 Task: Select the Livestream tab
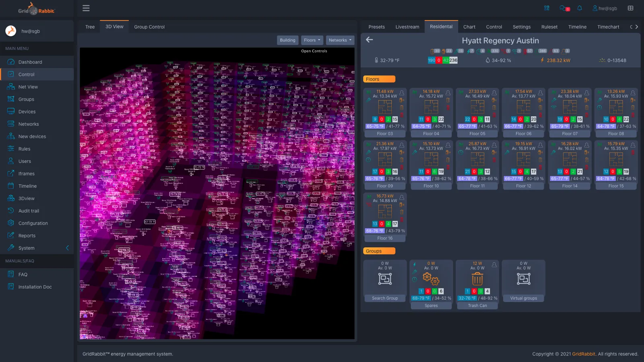pos(407,27)
